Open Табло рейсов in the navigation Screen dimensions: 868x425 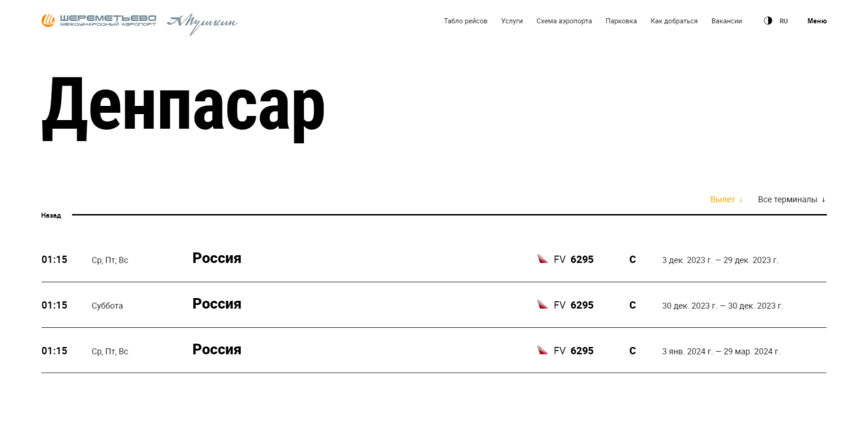(x=465, y=21)
